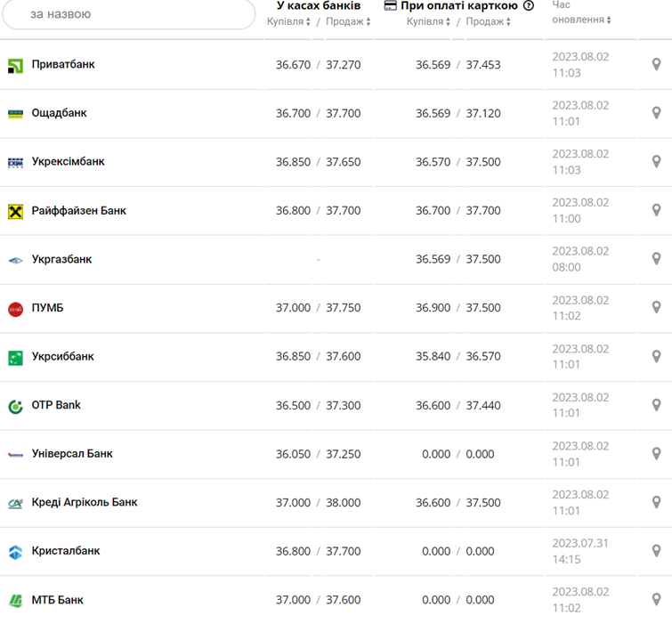The width and height of the screenshot is (672, 624).
Task: Click the Укрсиббанк logo icon
Action: point(15,357)
